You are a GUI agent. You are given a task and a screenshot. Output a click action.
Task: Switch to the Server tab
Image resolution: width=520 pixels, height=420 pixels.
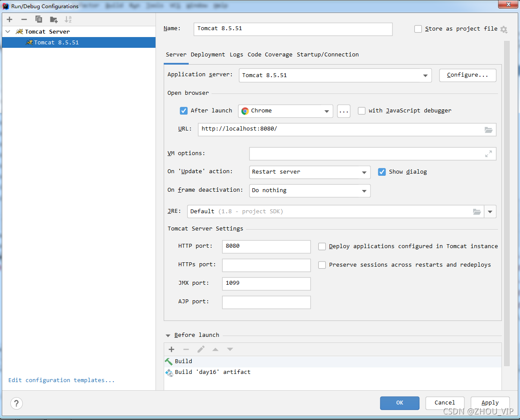click(176, 55)
